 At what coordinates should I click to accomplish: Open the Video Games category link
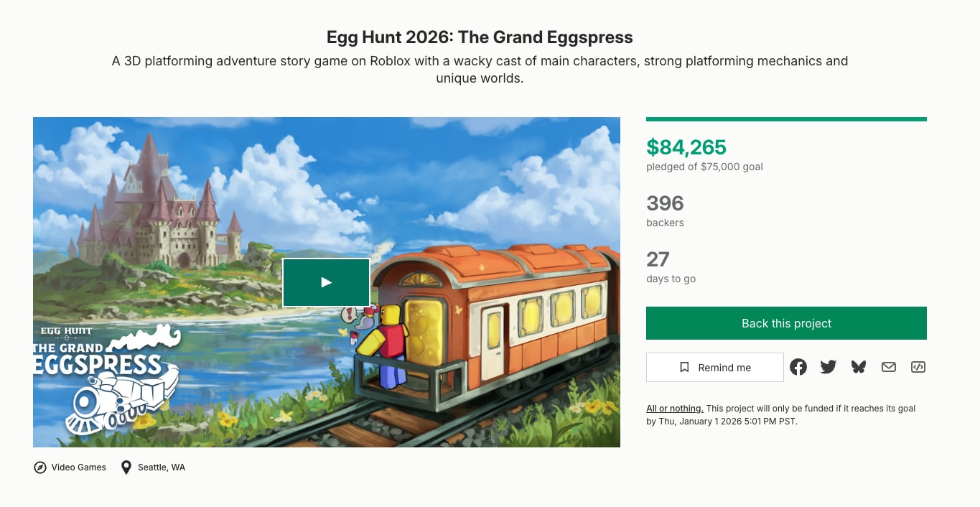pyautogui.click(x=79, y=468)
